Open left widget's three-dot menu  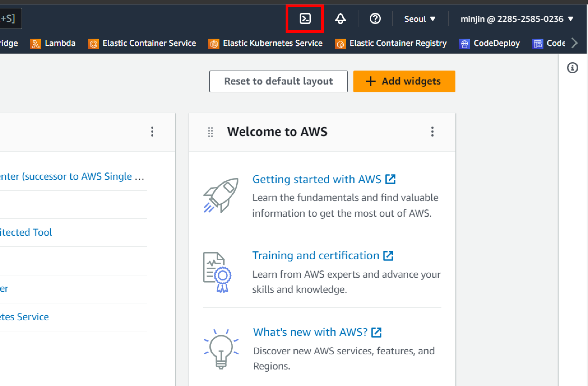(x=152, y=132)
